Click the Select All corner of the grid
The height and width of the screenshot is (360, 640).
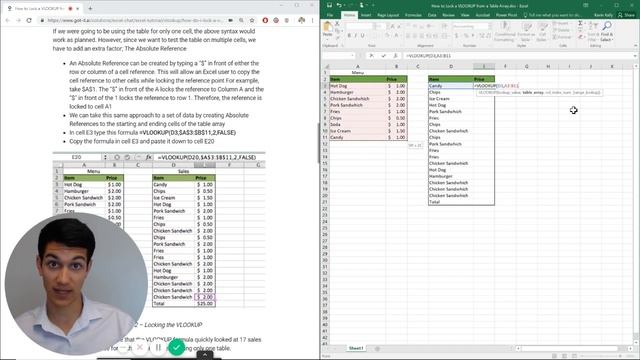pos(326,66)
